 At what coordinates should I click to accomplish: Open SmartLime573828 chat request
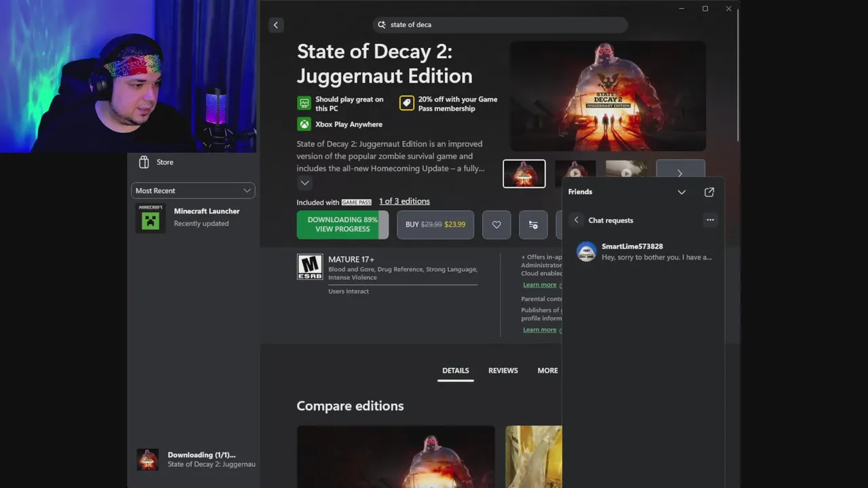[x=643, y=251]
